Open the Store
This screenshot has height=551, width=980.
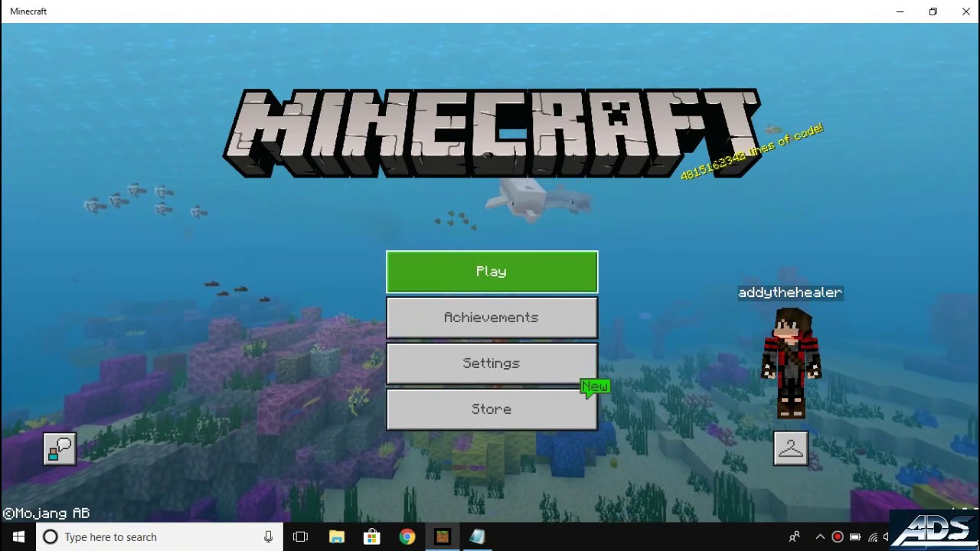click(492, 409)
